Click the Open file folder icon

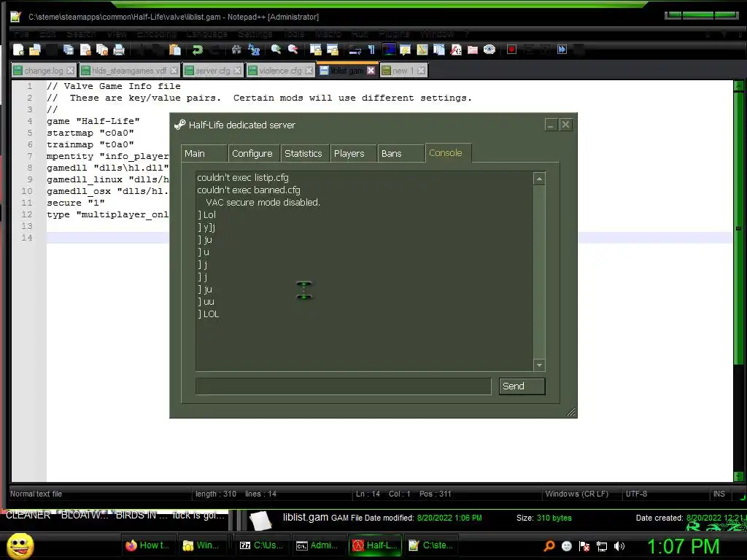35,50
